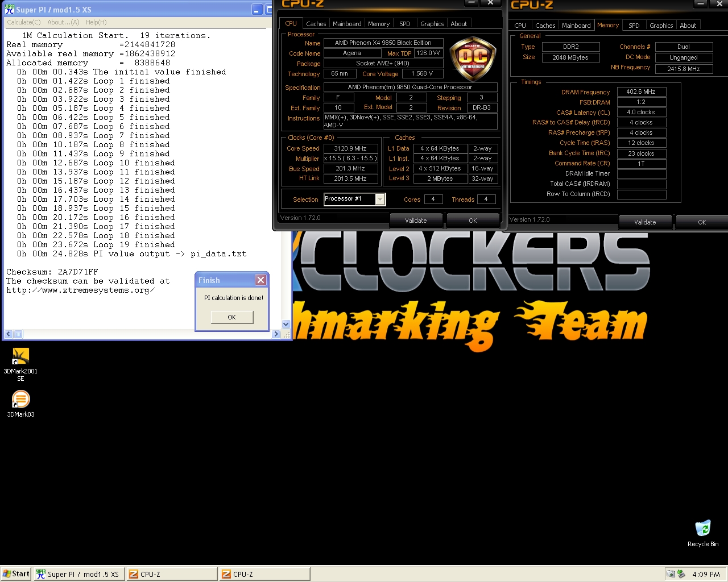Image resolution: width=728 pixels, height=582 pixels.
Task: Click the Loop 19 finished line
Action: 96,244
